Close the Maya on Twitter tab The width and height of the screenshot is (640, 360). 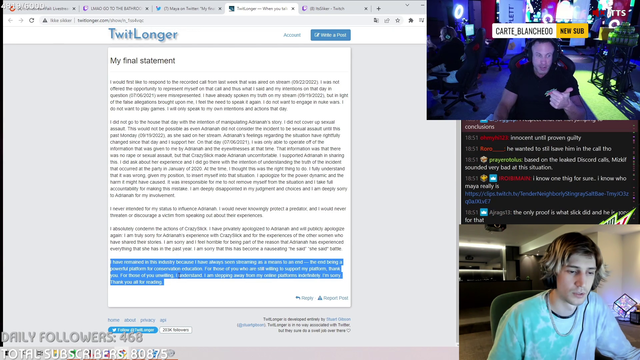(x=220, y=9)
